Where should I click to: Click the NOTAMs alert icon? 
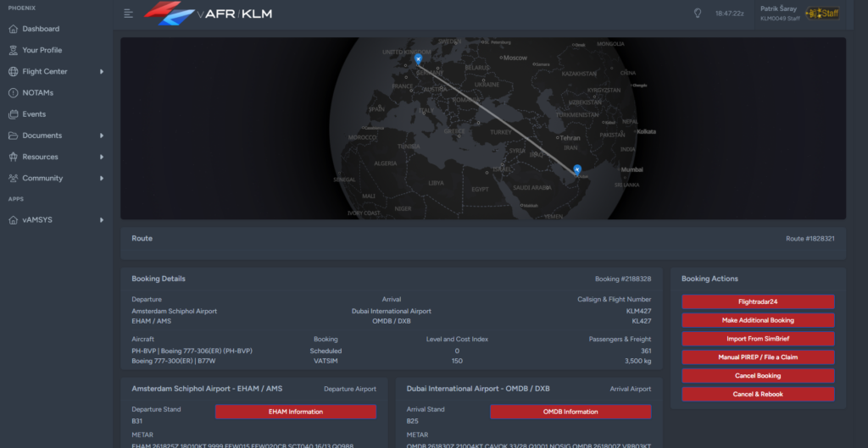pos(14,93)
